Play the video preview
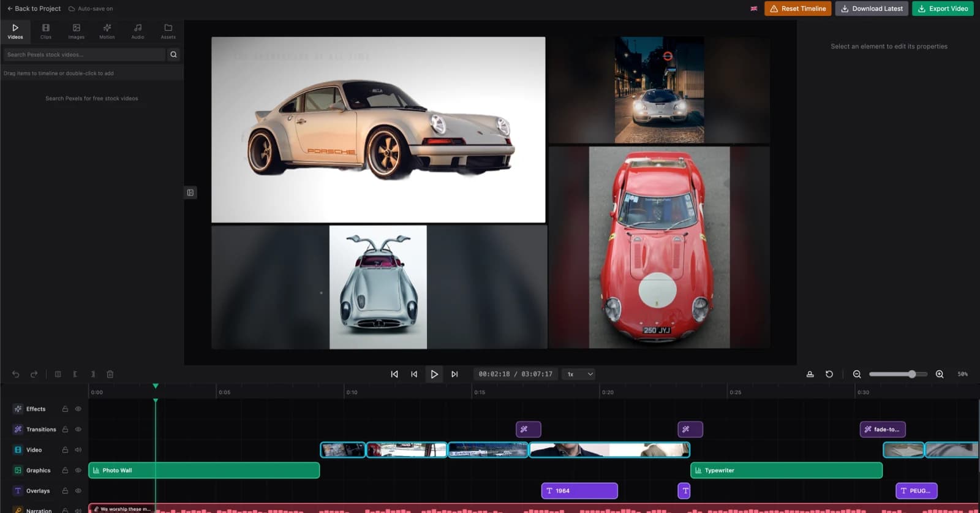Viewport: 980px width, 513px height. coord(434,374)
